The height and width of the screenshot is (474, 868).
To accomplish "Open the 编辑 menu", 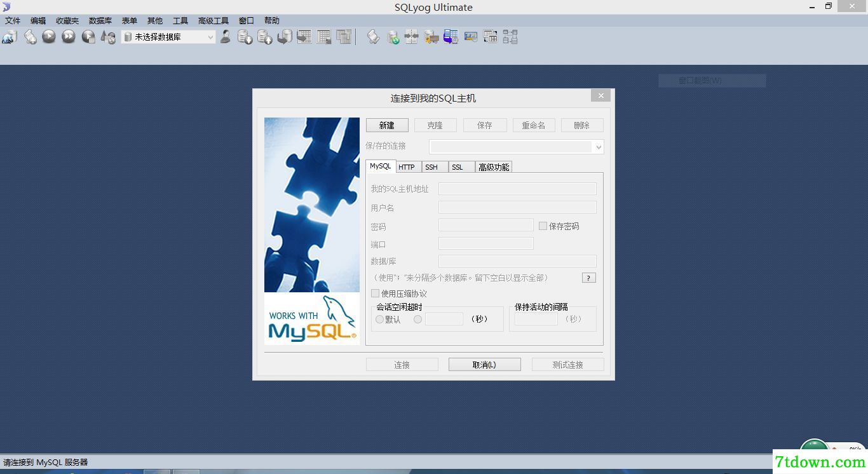I will point(38,21).
